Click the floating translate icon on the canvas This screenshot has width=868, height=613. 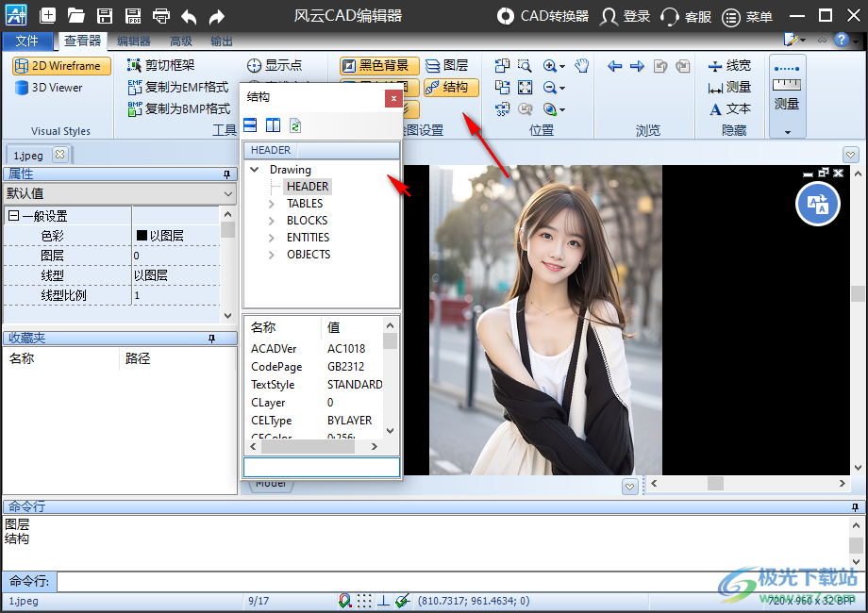click(818, 204)
